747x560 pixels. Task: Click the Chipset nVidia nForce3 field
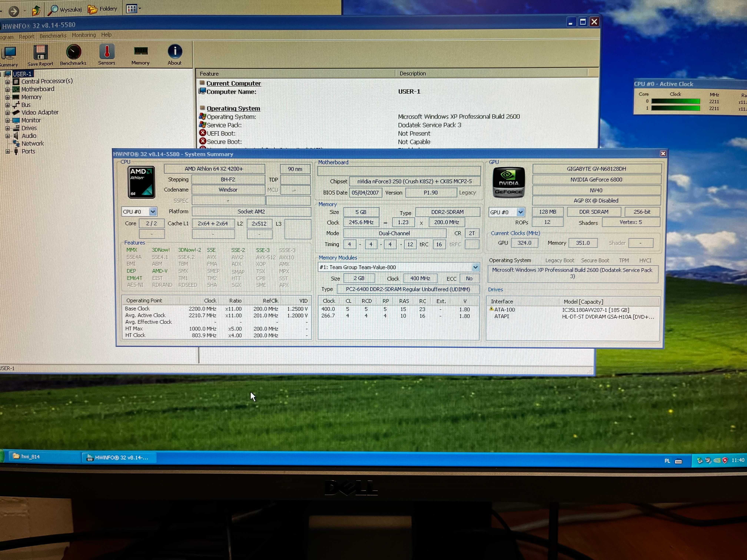[414, 181]
